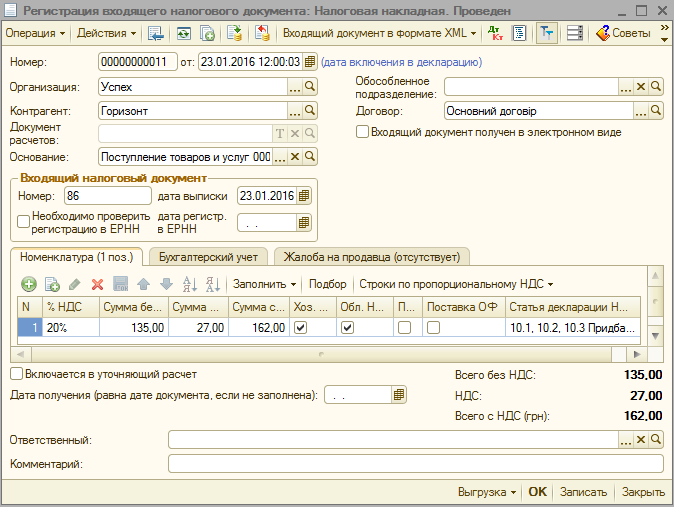
Task: Open the Выгрузка dropdown
Action: click(486, 492)
